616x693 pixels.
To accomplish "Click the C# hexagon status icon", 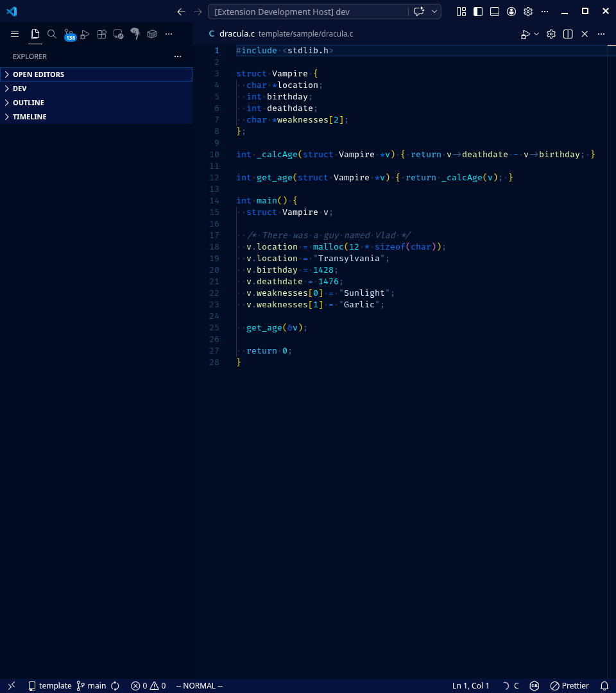I will coord(535,685).
